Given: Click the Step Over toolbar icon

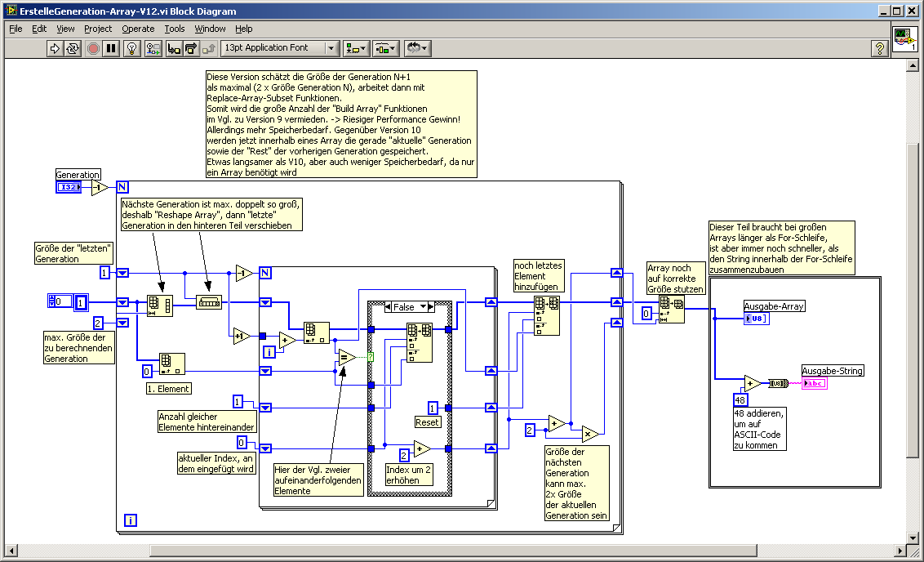Looking at the screenshot, I should (191, 49).
